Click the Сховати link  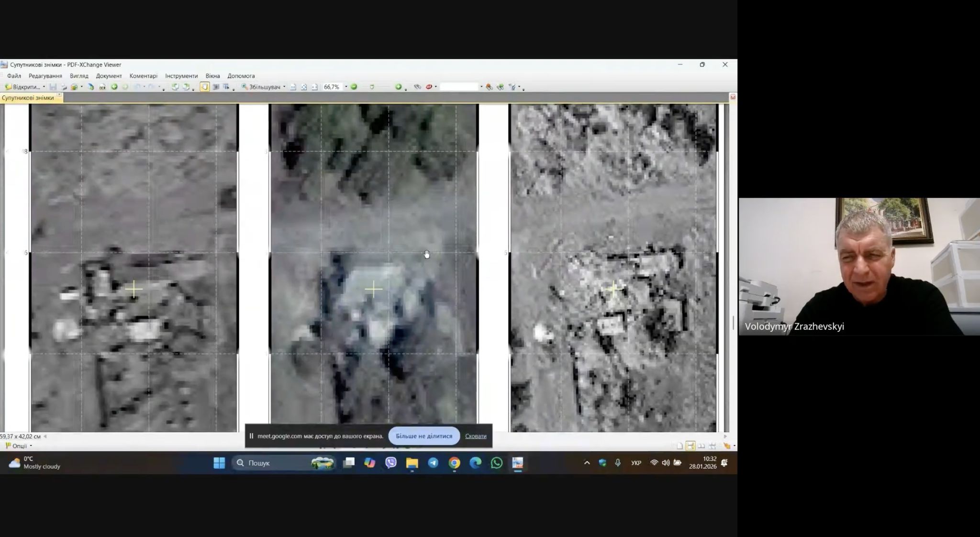475,436
